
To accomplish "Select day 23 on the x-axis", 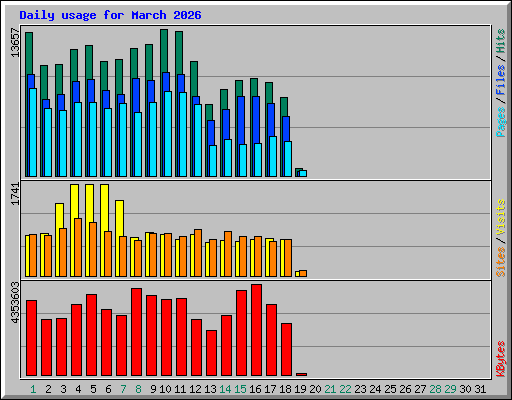I will coord(360,389).
